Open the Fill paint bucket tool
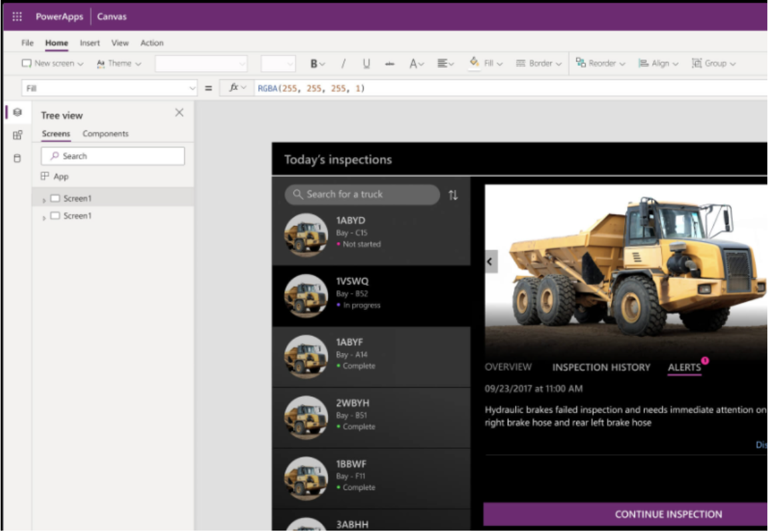 474,61
